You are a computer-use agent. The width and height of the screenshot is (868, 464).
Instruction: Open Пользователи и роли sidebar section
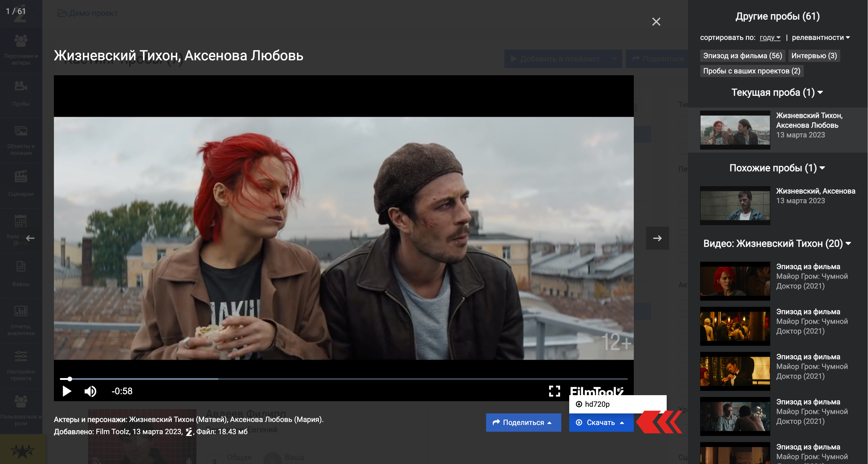coord(21,411)
